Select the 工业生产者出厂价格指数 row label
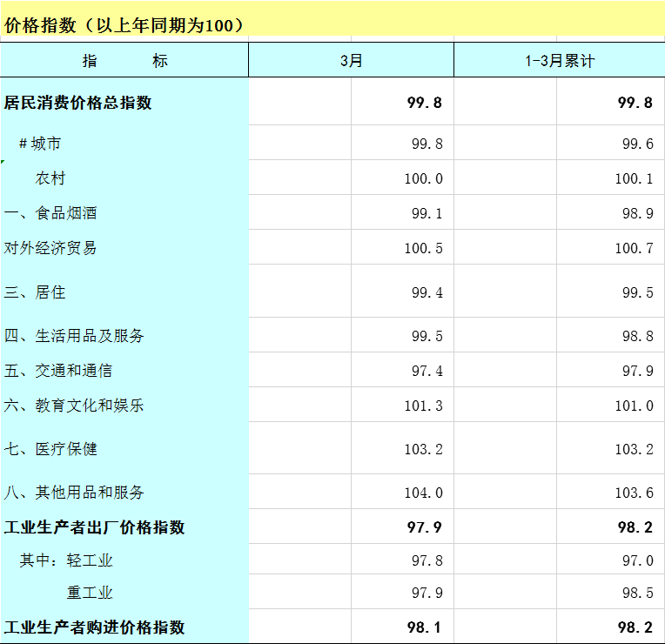Image resolution: width=665 pixels, height=644 pixels. pyautogui.click(x=95, y=527)
